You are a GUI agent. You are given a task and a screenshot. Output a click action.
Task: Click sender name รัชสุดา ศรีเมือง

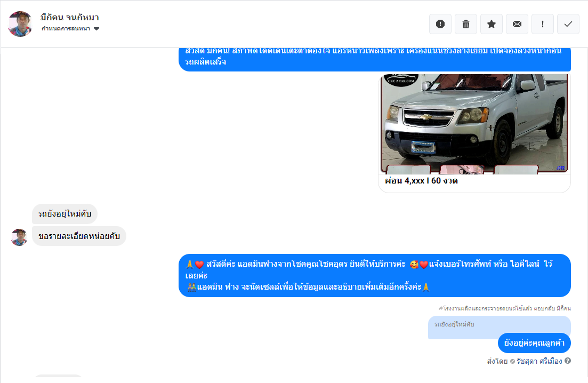pos(539,361)
